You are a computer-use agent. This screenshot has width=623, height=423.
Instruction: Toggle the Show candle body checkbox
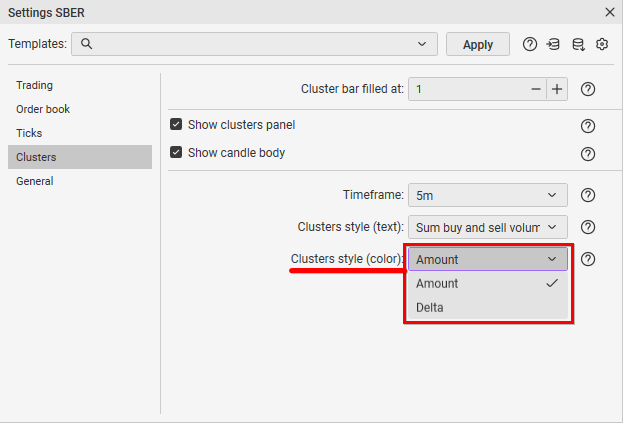[x=176, y=153]
